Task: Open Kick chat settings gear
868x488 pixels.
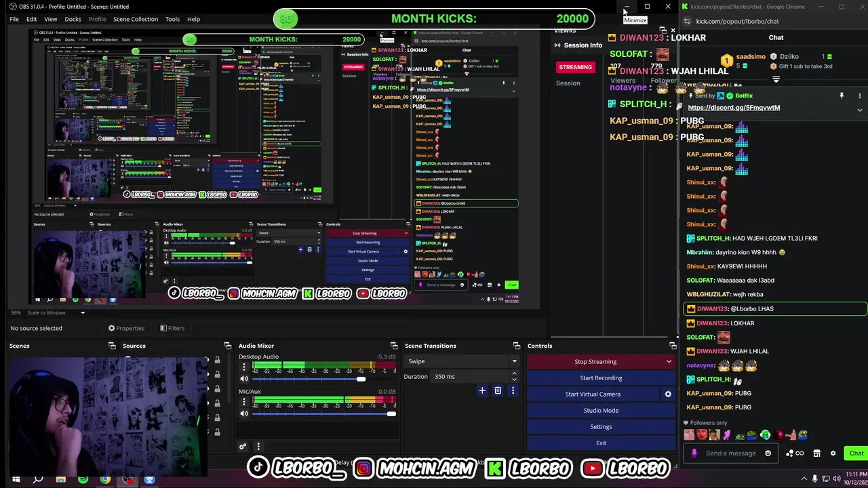Action: pos(833,453)
